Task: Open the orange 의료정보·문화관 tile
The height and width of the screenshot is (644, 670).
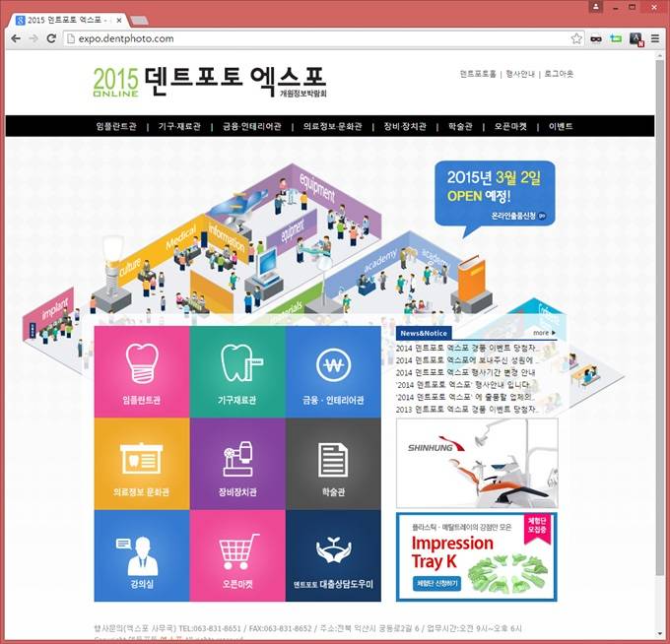Action: [142, 464]
